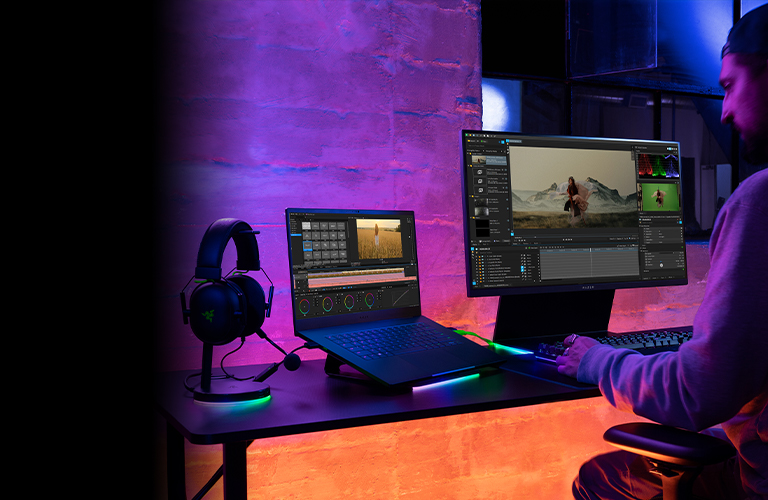Click the highlighted blue sidebar item on laptop
Image resolution: width=768 pixels, height=500 pixels.
pos(296,235)
